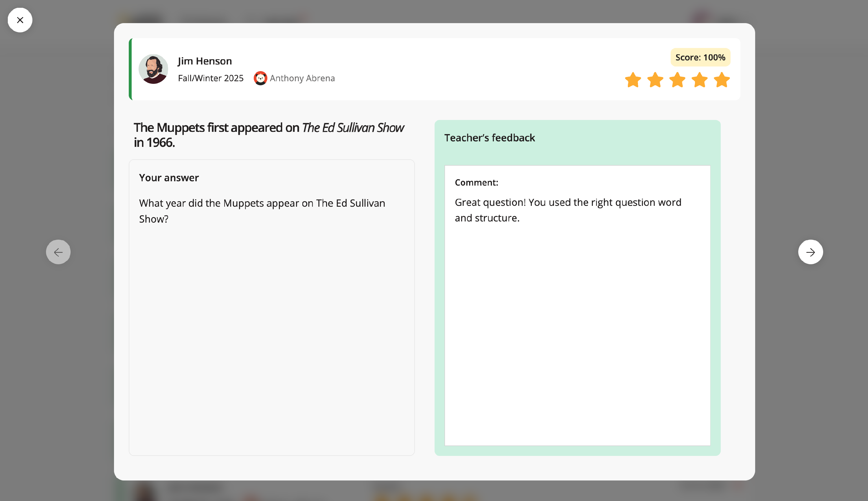Click Jim Henson's profile avatar

pos(153,69)
